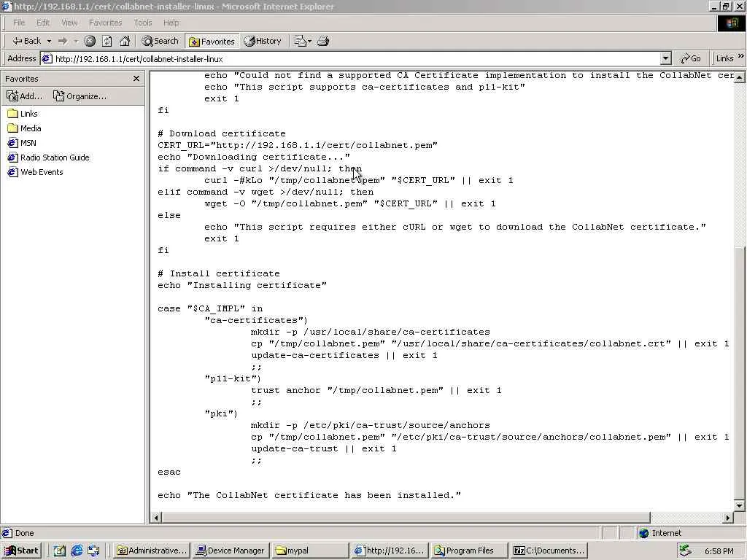This screenshot has height=560, width=747.
Task: Switch to the Administrative... taskbar window
Action: point(152,551)
